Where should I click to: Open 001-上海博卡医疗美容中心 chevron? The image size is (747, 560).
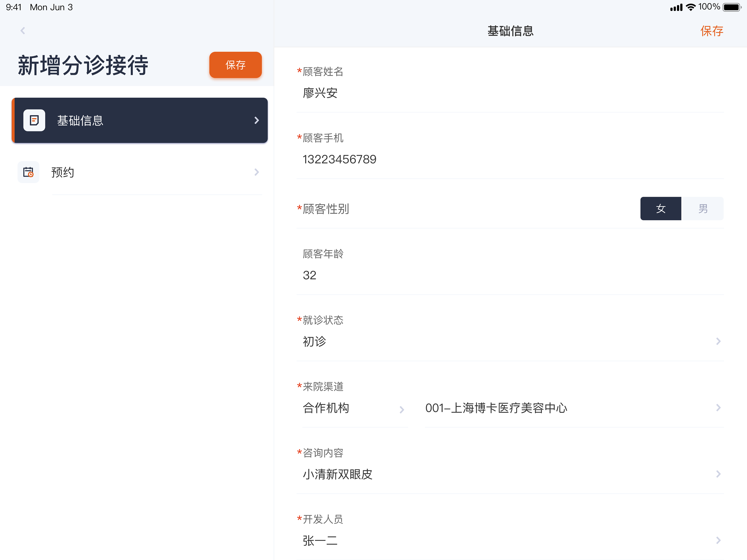718,408
